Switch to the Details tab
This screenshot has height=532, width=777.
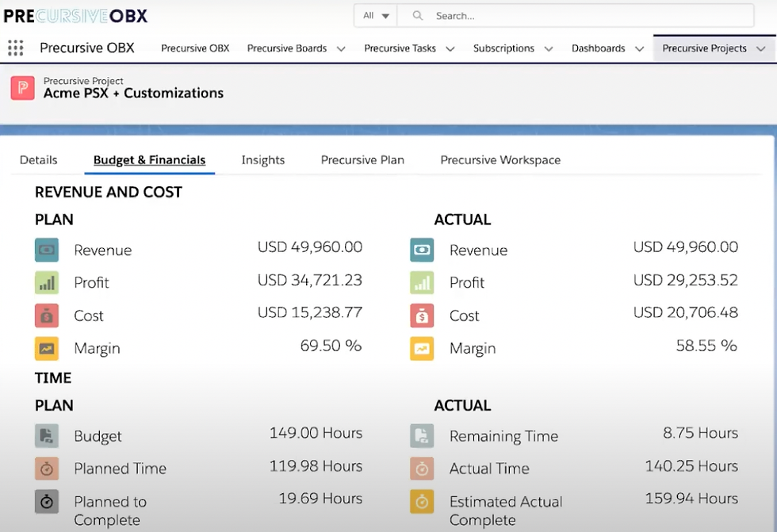click(39, 160)
